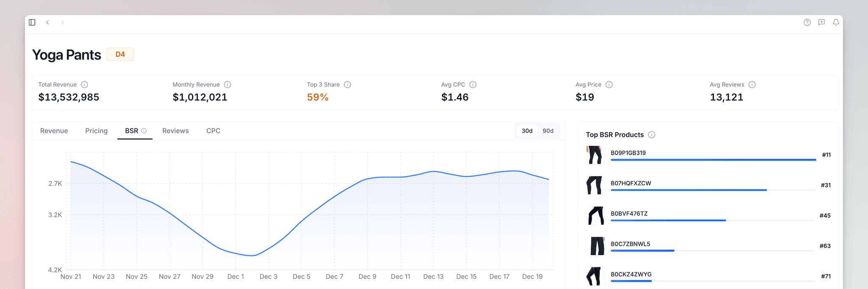Click the rank bar for B09P1GB319
Screen dimensions: 868x289
tap(713, 160)
